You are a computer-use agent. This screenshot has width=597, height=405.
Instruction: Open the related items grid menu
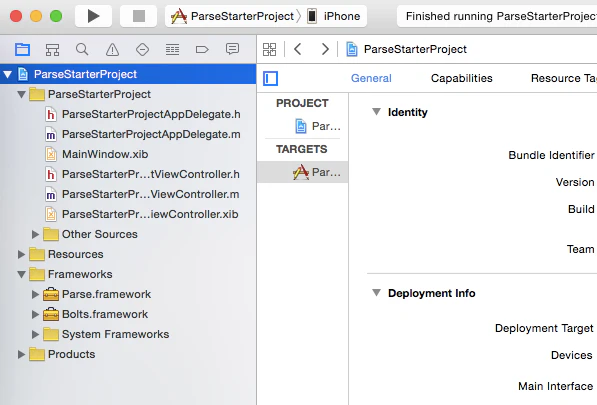pyautogui.click(x=270, y=49)
